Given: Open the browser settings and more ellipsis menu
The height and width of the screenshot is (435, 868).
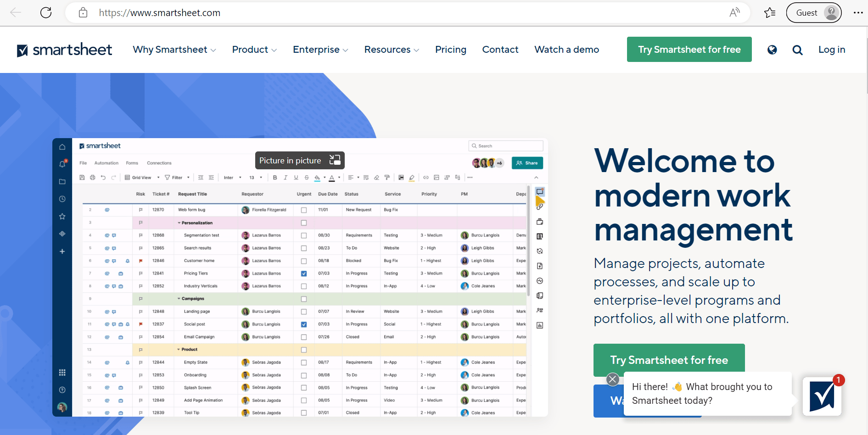Looking at the screenshot, I should pos(858,13).
